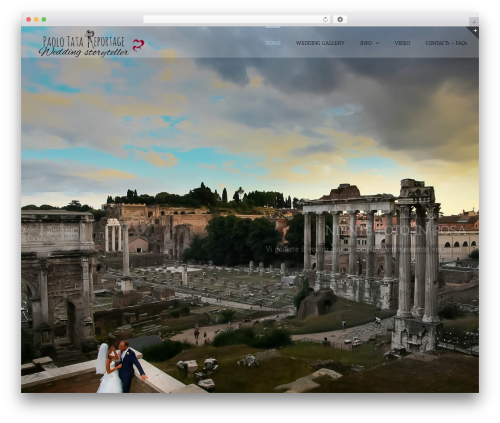Maximize the window with the green button

[x=44, y=20]
